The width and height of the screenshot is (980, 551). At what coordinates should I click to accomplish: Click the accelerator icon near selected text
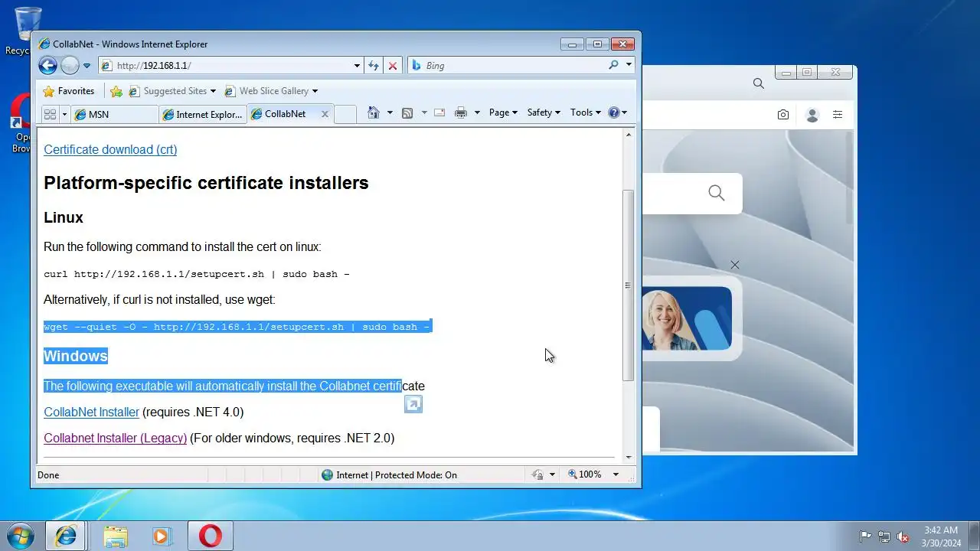click(x=413, y=404)
